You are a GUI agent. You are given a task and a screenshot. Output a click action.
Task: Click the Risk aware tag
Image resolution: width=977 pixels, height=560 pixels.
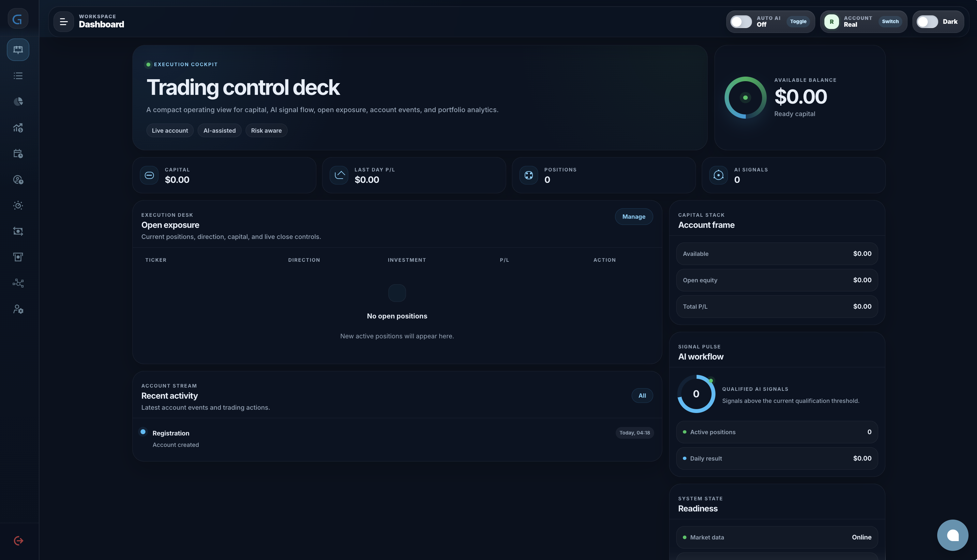click(266, 130)
